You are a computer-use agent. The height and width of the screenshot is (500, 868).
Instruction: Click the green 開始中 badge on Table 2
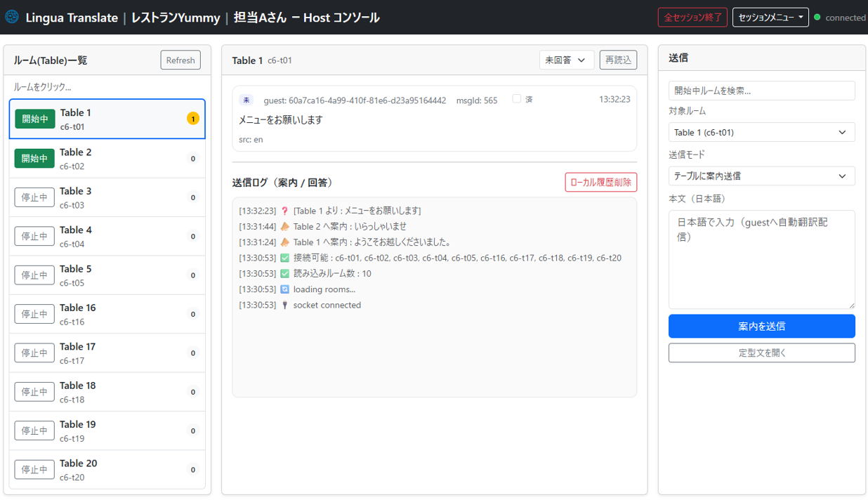[34, 158]
